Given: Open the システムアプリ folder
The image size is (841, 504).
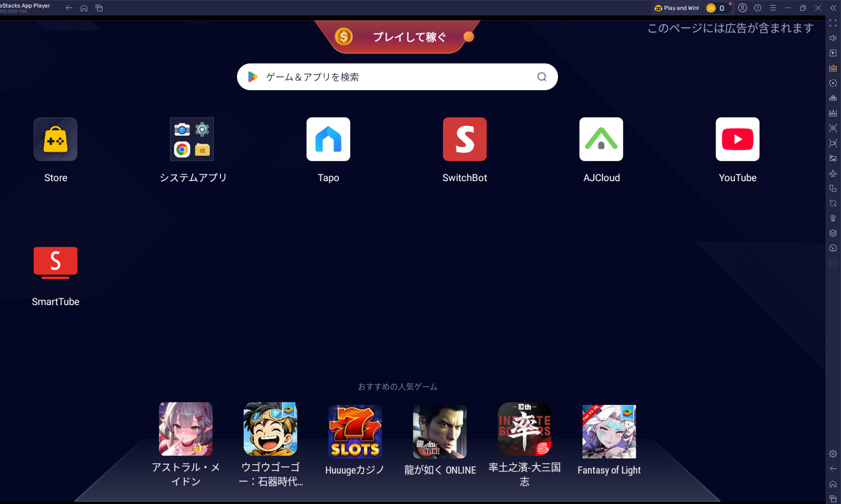Looking at the screenshot, I should 192,139.
